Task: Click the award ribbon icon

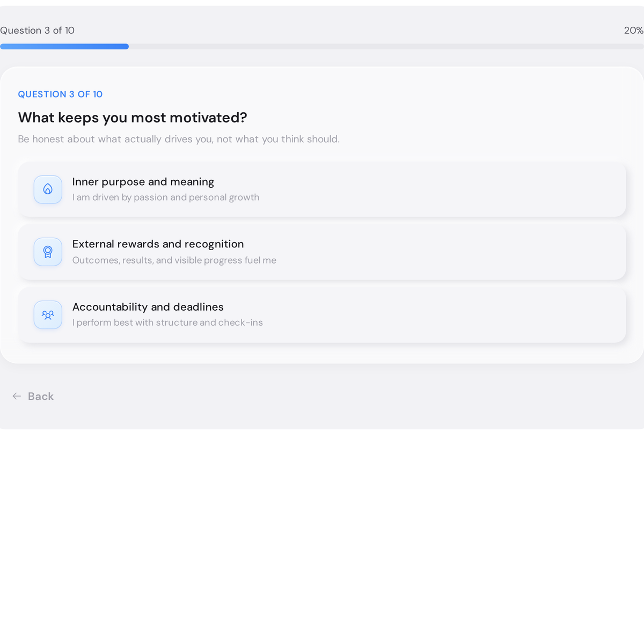Action: pos(48,252)
